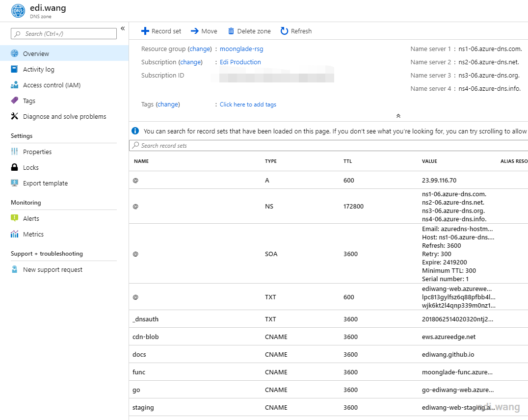Screen dimensions: 528x420
Task: Click ns1-06.azure-dns.com. name server 1 value
Action: (x=490, y=49)
